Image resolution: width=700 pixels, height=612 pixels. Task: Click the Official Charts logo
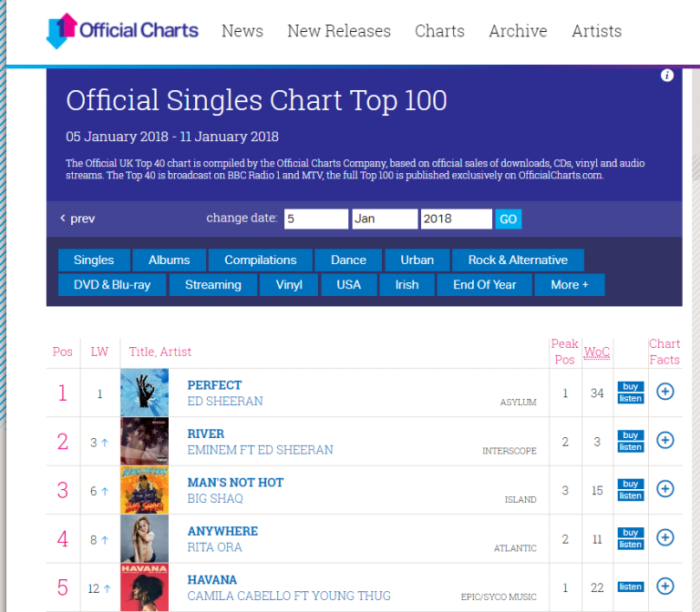click(x=122, y=30)
